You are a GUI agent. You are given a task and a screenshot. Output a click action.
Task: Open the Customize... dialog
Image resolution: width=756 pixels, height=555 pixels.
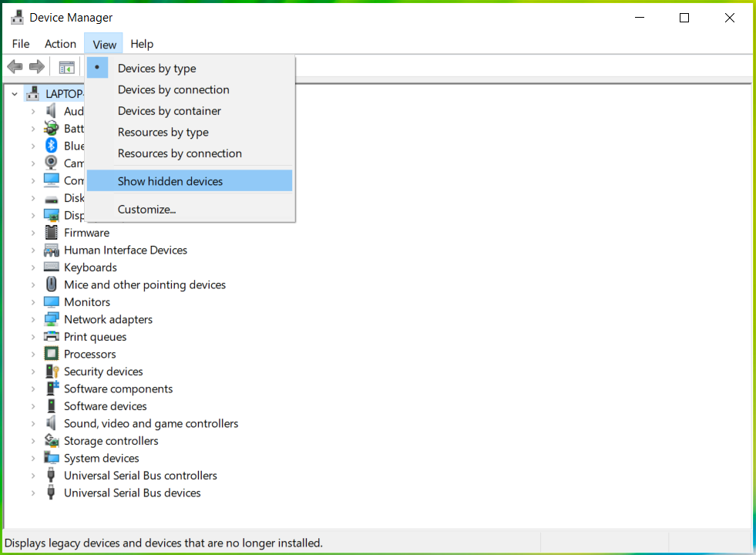click(x=190, y=209)
